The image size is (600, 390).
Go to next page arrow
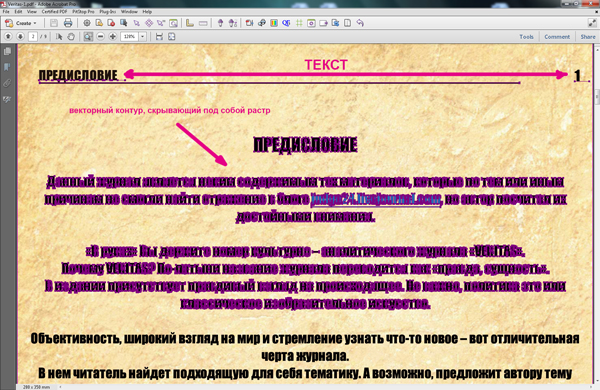click(x=20, y=37)
